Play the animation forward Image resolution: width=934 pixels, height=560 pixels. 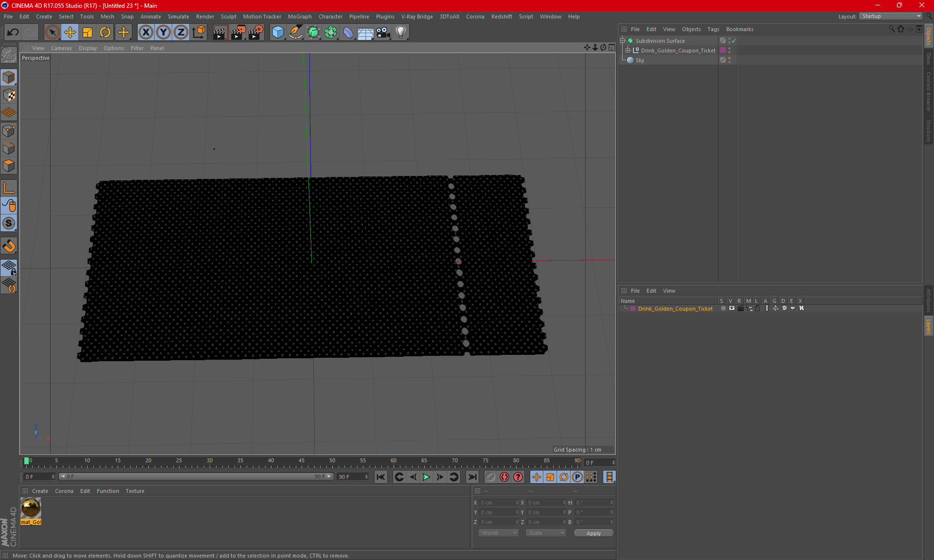426,477
